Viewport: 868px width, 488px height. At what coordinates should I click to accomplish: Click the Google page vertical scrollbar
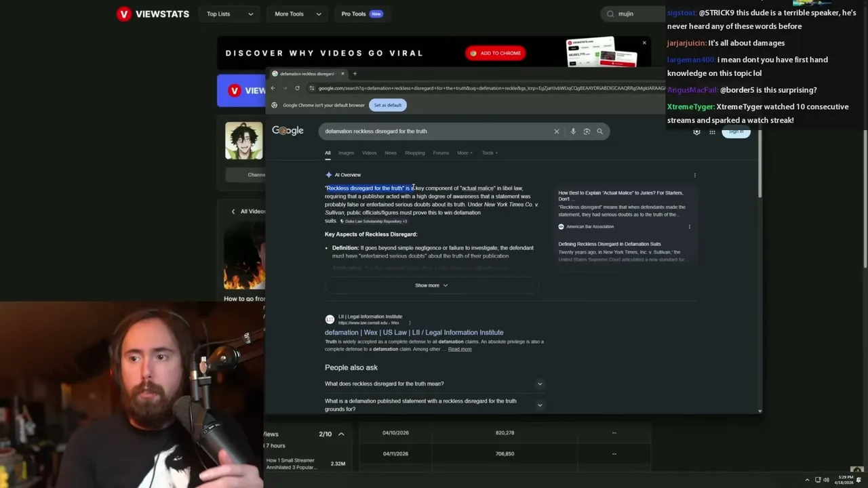pos(759,164)
